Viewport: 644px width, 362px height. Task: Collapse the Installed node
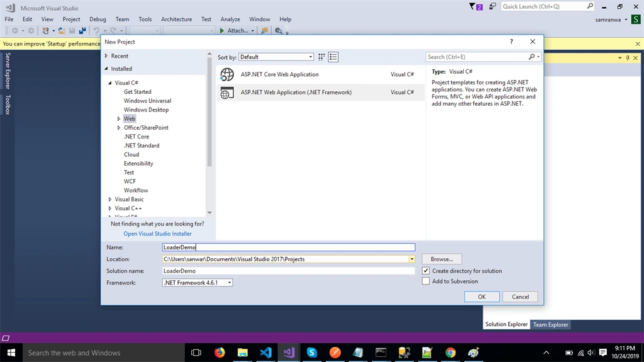[x=106, y=69]
